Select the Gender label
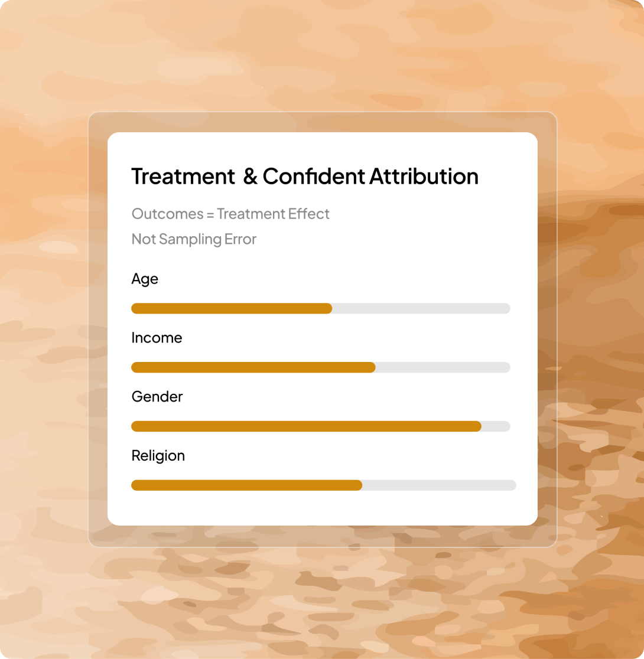 157,396
